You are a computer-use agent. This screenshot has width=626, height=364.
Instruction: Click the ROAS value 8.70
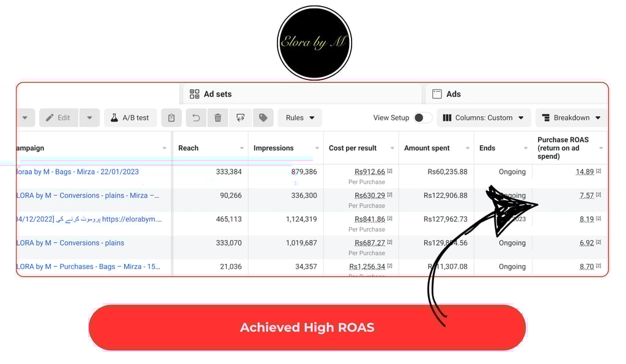pyautogui.click(x=586, y=266)
